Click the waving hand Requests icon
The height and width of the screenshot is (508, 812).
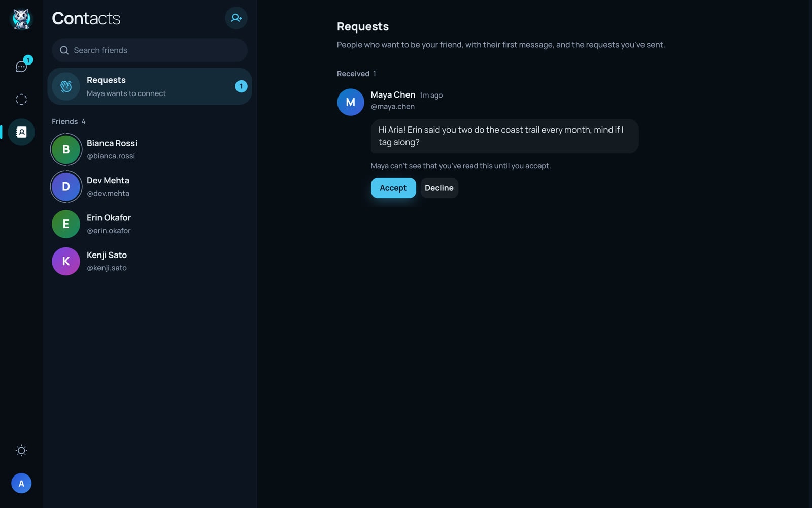pos(66,86)
